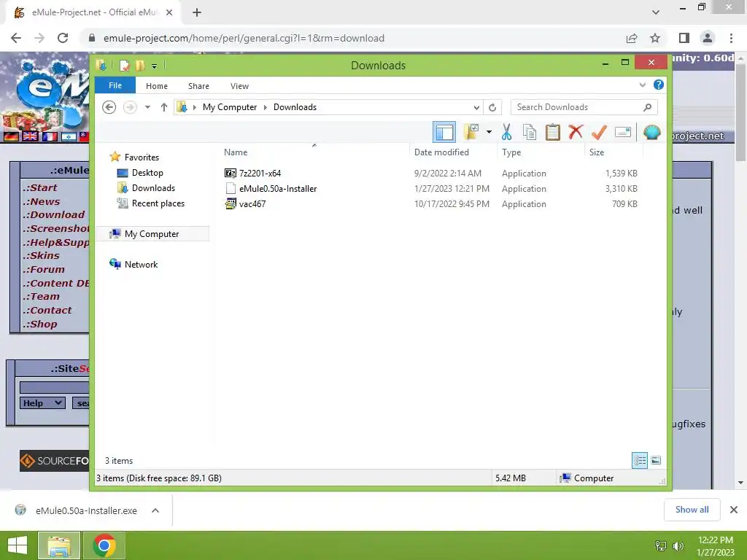Open the .:Start link on eMule site
The width and height of the screenshot is (747, 560).
(x=41, y=187)
